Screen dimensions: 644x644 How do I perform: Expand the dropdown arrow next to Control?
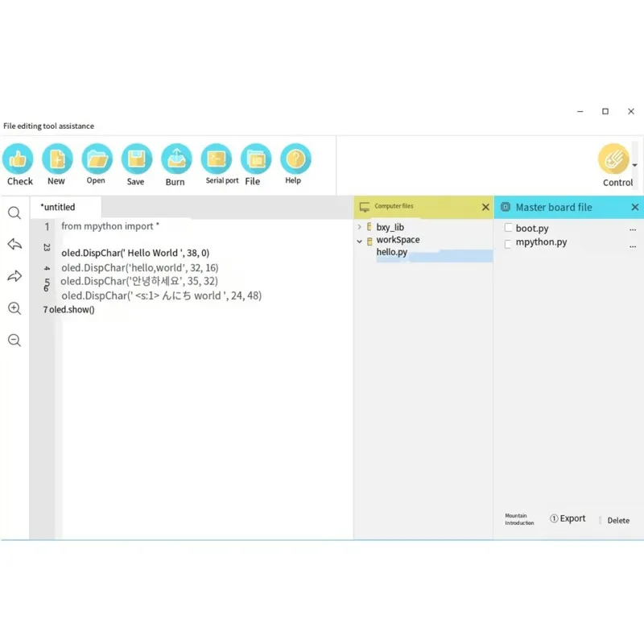[635, 165]
